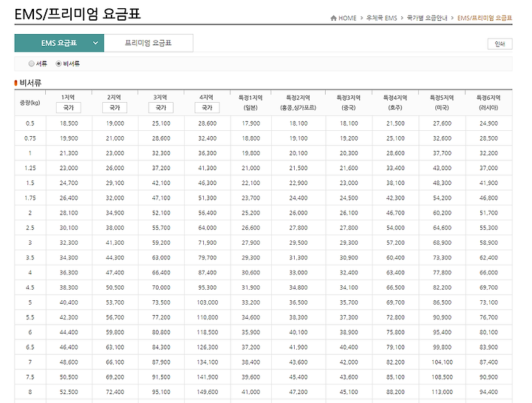Open 국가 button under 4지역

pos(207,108)
